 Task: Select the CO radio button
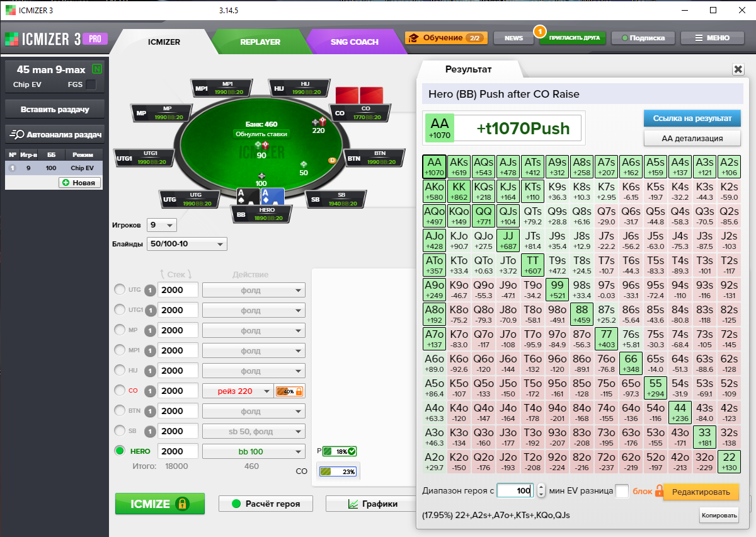(119, 391)
